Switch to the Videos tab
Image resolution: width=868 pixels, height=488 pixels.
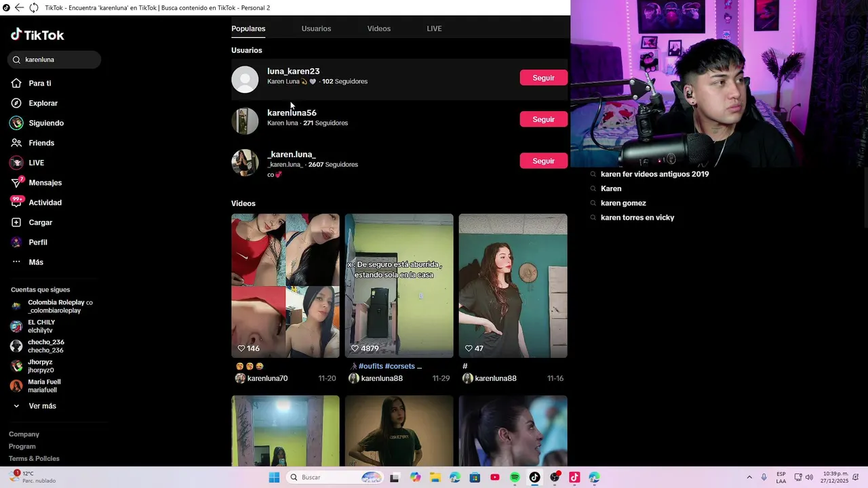(x=378, y=28)
